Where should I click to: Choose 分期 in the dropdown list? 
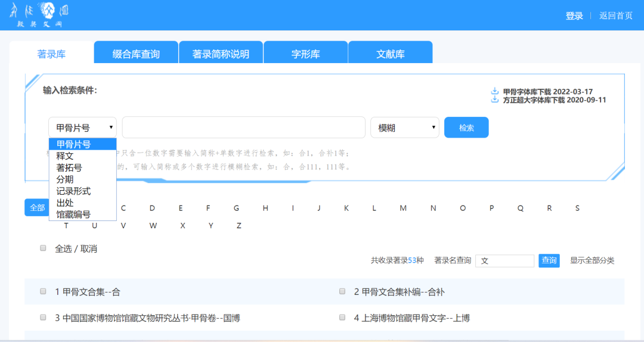click(x=82, y=179)
